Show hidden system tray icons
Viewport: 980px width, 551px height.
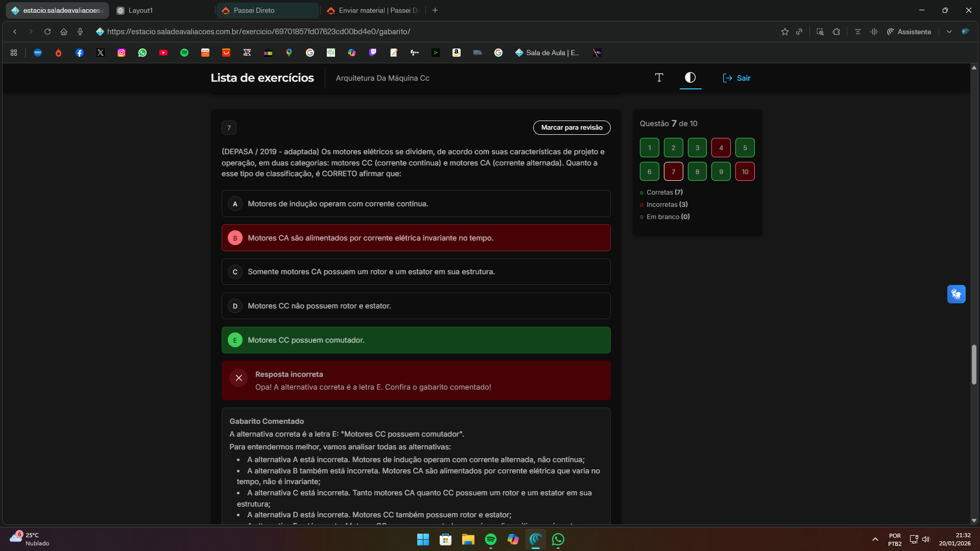pos(875,539)
